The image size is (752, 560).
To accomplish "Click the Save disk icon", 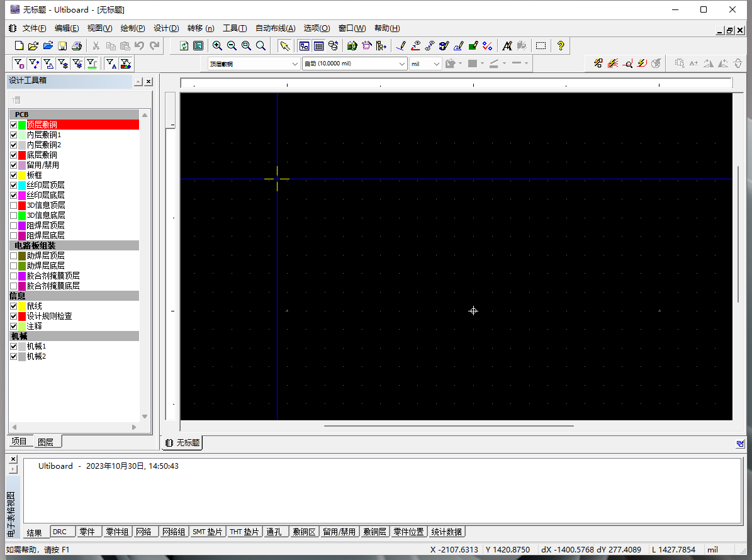I will pyautogui.click(x=62, y=46).
